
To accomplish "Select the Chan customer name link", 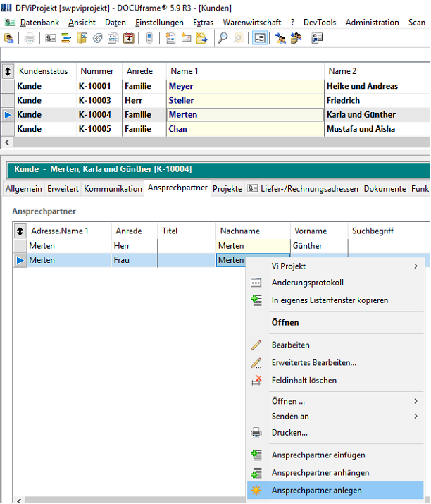I will [178, 129].
